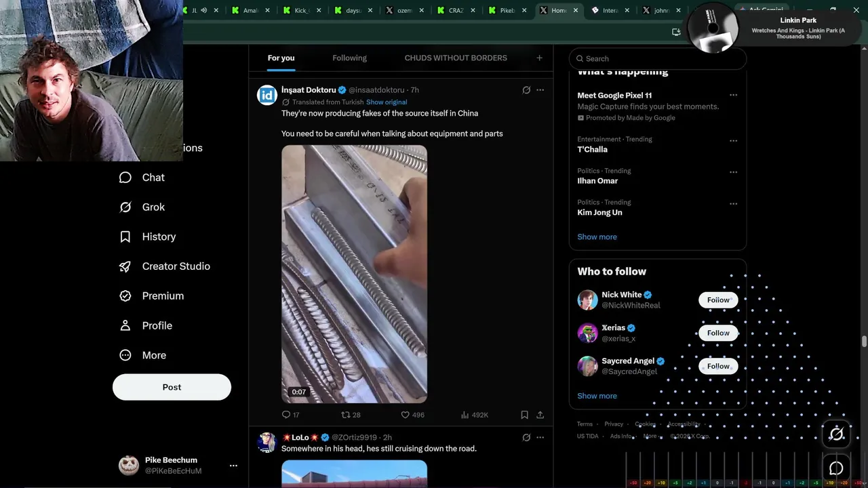Reply to İnşaat Doktoru's post

pyautogui.click(x=290, y=415)
